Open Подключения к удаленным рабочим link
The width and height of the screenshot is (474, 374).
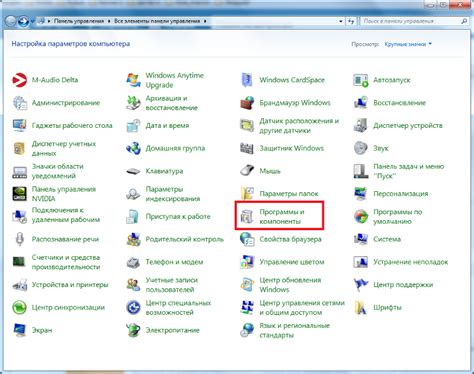66,215
